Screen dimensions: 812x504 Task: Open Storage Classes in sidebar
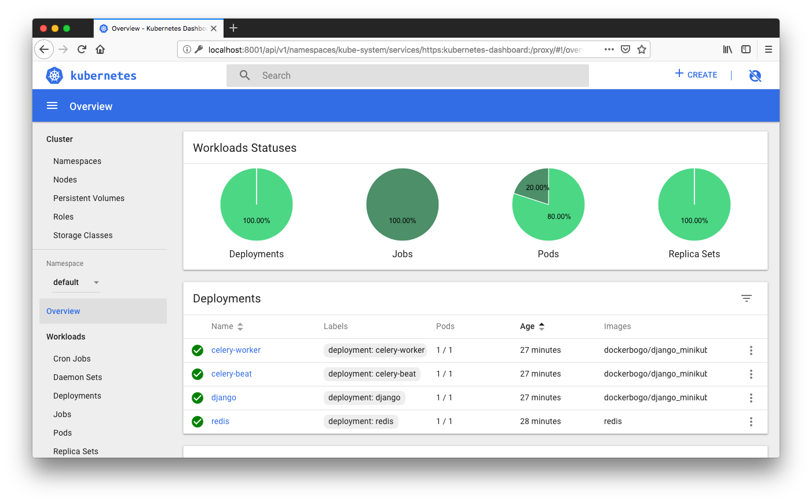[x=83, y=235]
